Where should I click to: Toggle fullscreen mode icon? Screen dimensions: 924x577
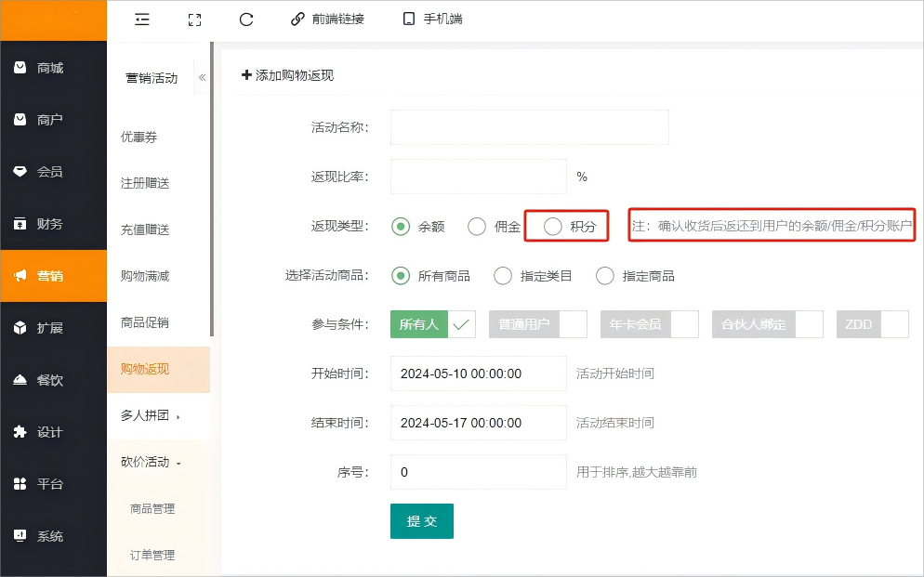194,19
